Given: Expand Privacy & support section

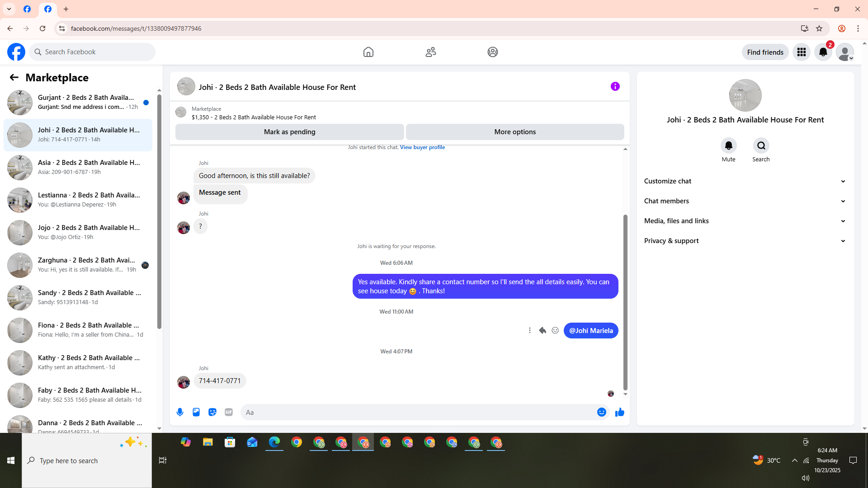Looking at the screenshot, I should (x=745, y=241).
